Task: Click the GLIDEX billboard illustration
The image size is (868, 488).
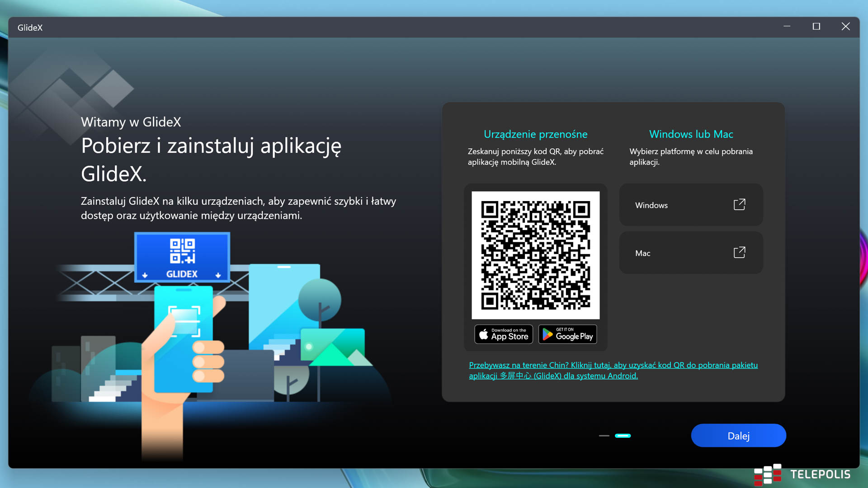Action: tap(182, 257)
